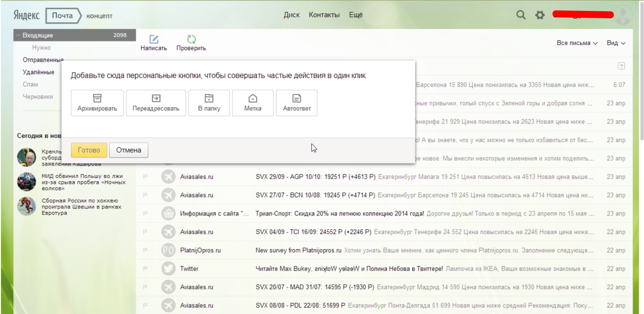Click the Twitter bird avatar icon
The width and height of the screenshot is (644, 314).
pyautogui.click(x=168, y=269)
